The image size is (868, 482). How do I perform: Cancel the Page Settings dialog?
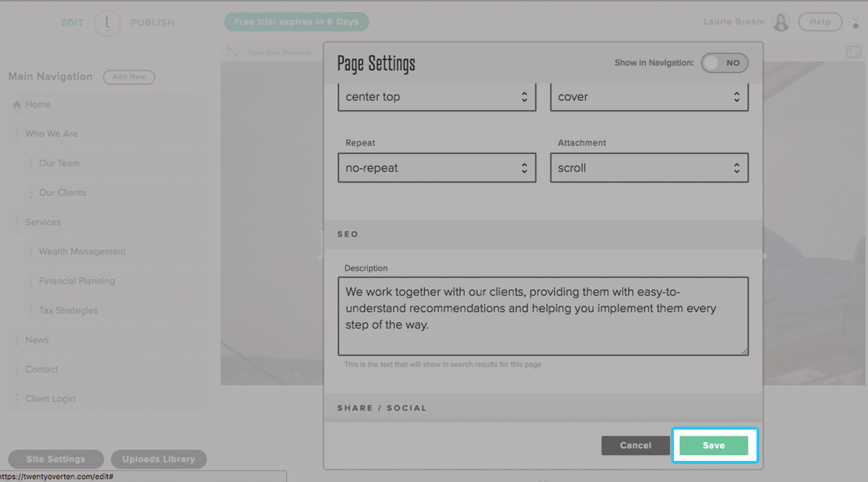635,445
